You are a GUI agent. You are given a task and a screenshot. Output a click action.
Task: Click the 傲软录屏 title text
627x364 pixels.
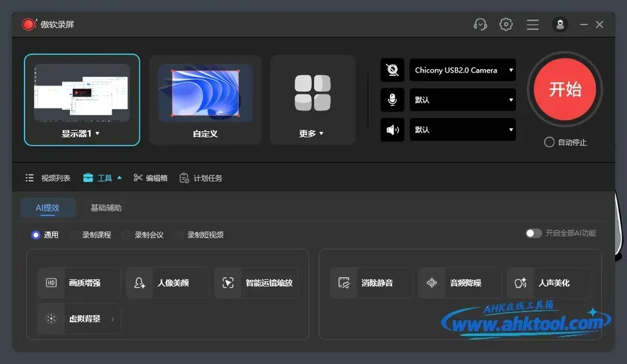point(57,24)
